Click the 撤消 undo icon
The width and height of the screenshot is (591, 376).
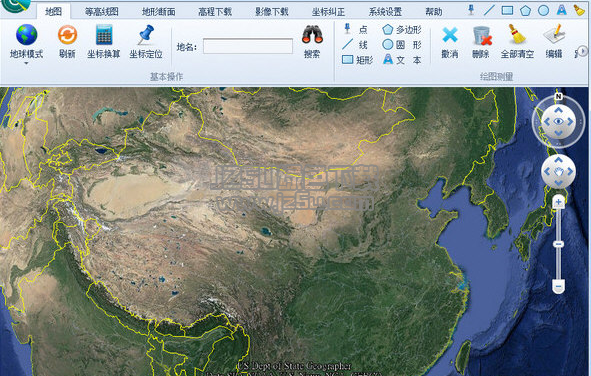[450, 35]
